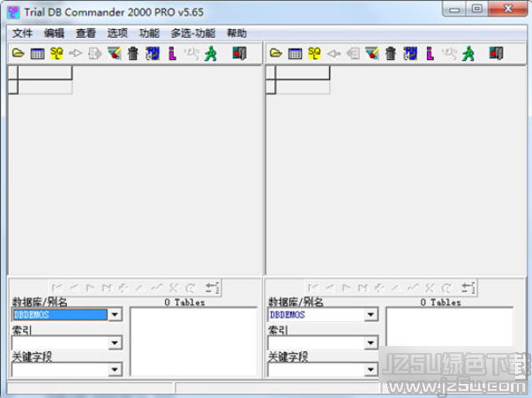Click the DBDEMOS text field in right pane

316,314
